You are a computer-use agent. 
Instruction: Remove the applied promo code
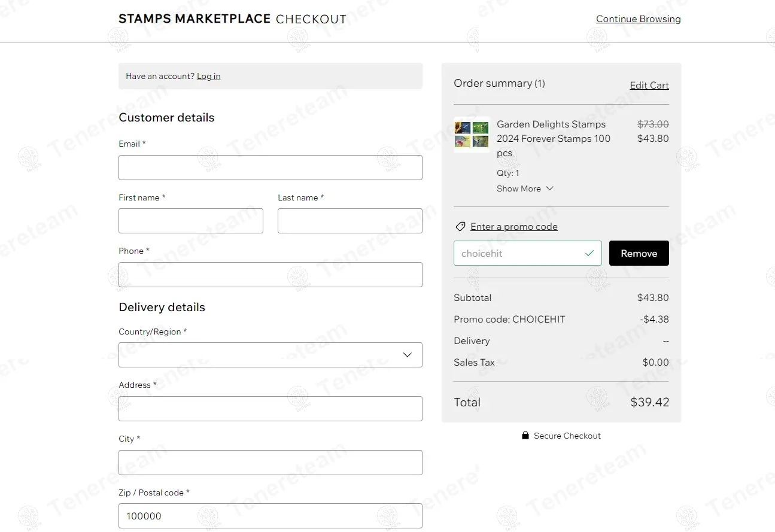pos(639,253)
